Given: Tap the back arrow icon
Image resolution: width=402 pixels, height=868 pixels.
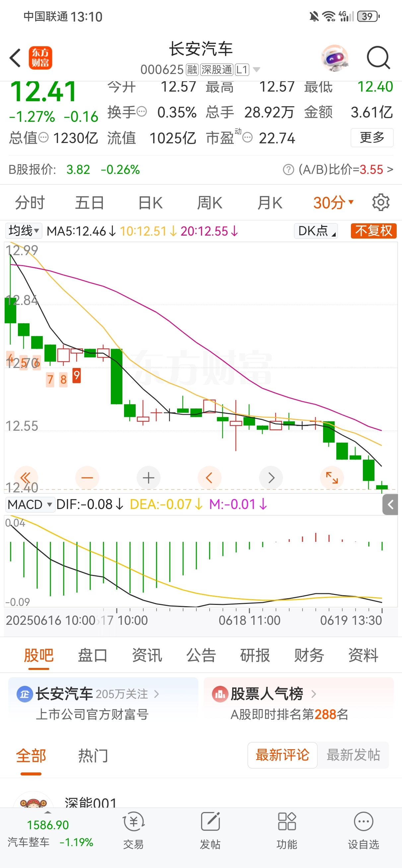Looking at the screenshot, I should 15,58.
